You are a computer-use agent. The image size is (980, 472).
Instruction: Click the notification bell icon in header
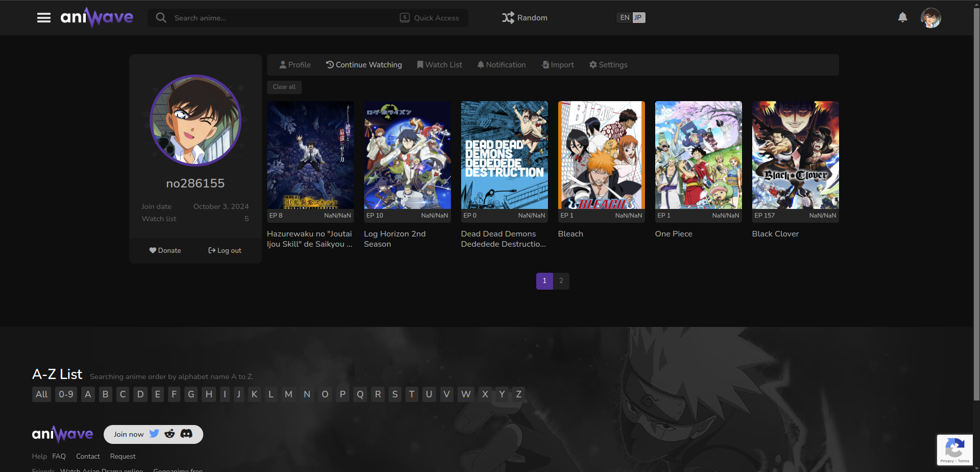click(902, 17)
